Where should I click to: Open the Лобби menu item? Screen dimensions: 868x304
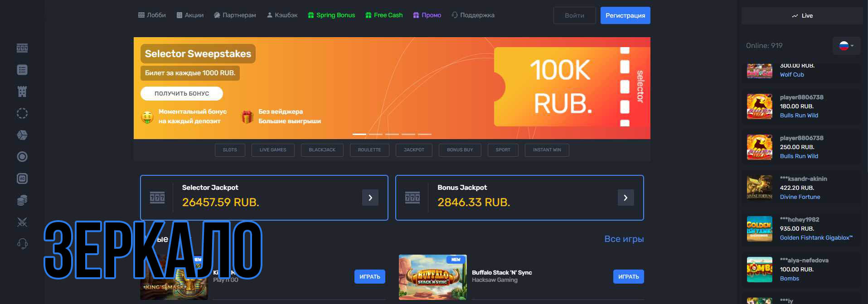pyautogui.click(x=152, y=15)
